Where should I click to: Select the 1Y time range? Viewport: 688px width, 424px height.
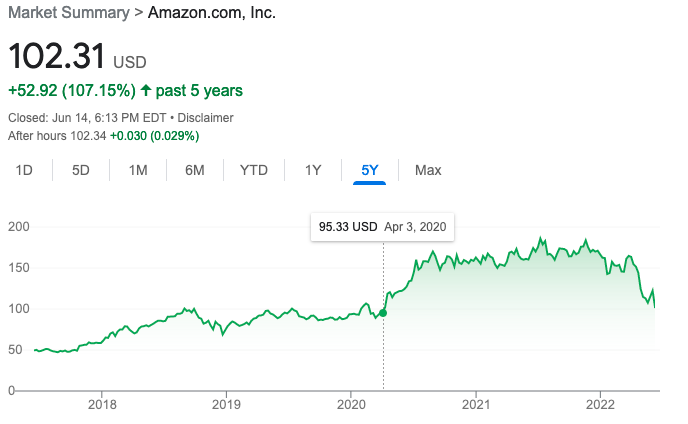313,170
